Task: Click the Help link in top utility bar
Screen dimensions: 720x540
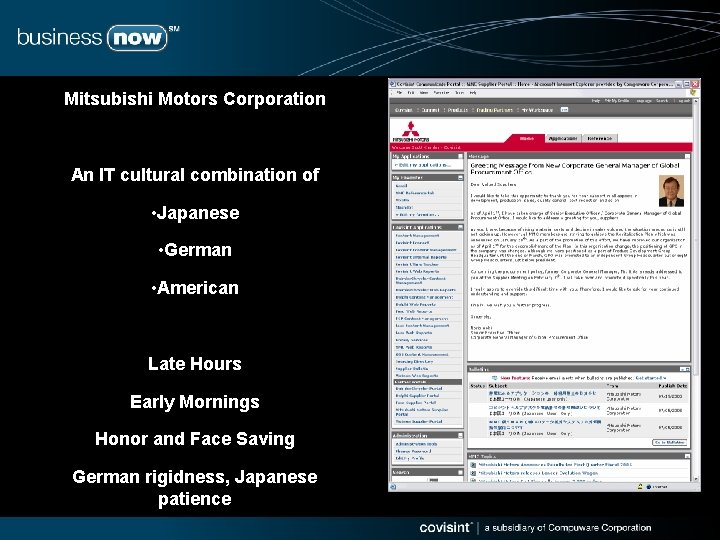Action: pyautogui.click(x=596, y=101)
